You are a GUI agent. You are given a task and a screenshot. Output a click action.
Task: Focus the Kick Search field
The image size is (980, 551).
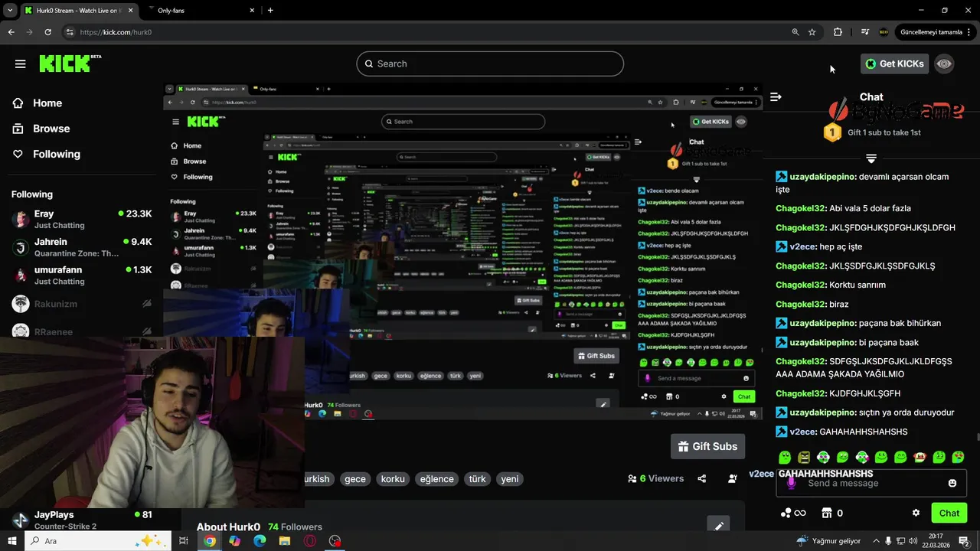click(490, 64)
